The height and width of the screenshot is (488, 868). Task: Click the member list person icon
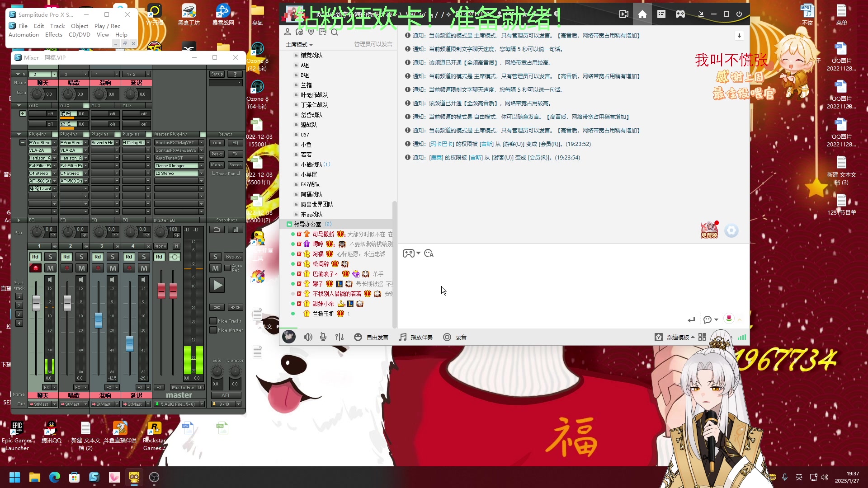pyautogui.click(x=288, y=32)
